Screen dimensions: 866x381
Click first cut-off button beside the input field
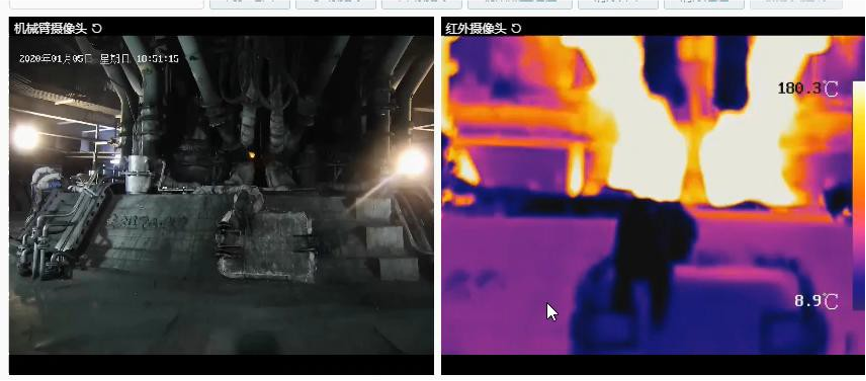click(250, 4)
